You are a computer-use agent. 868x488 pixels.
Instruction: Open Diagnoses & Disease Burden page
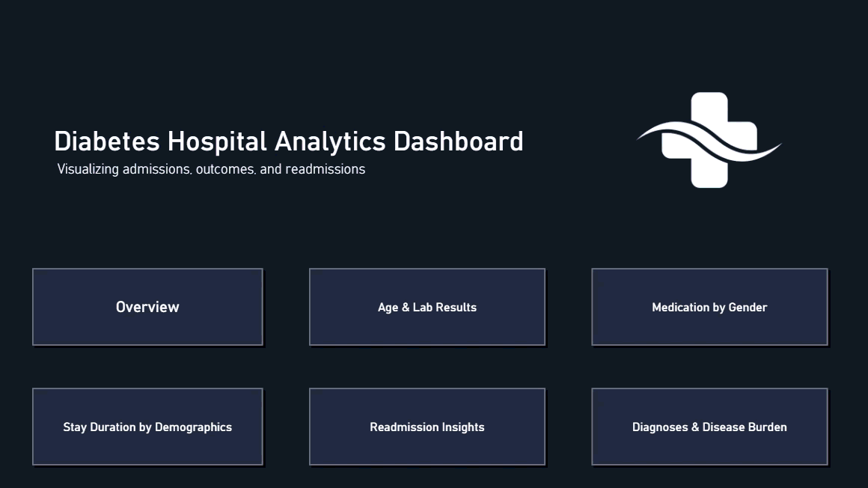709,427
